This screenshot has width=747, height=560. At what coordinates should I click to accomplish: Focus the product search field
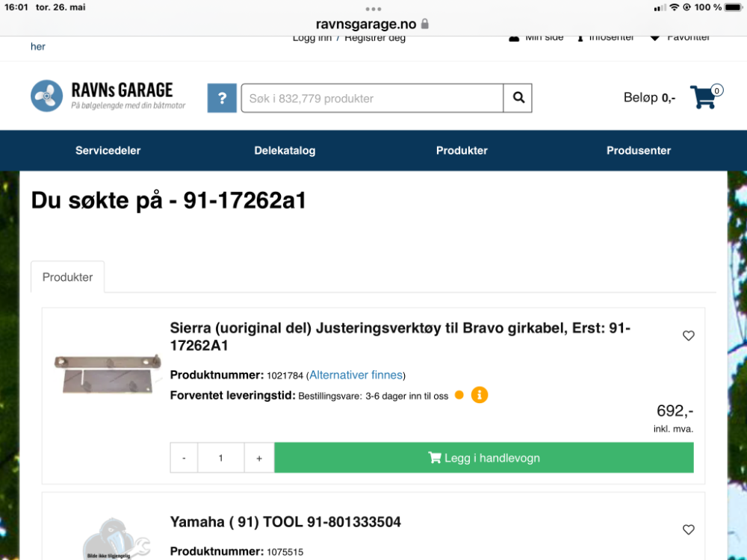372,98
